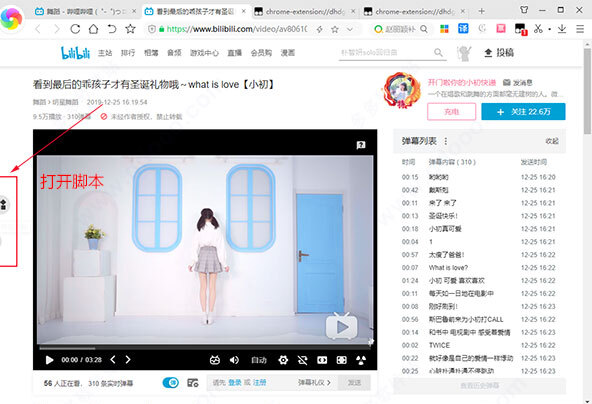Toggle widescreen mode icon

(x=322, y=360)
